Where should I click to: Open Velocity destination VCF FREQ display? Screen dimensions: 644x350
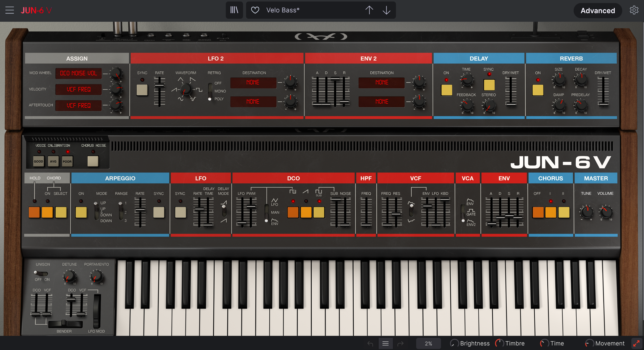(x=78, y=89)
